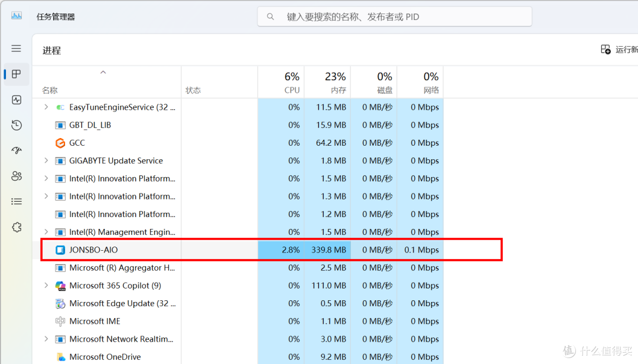Viewport: 638px width, 364px height.
Task: Sort by the 名称 (Name) column header
Action: (x=107, y=82)
